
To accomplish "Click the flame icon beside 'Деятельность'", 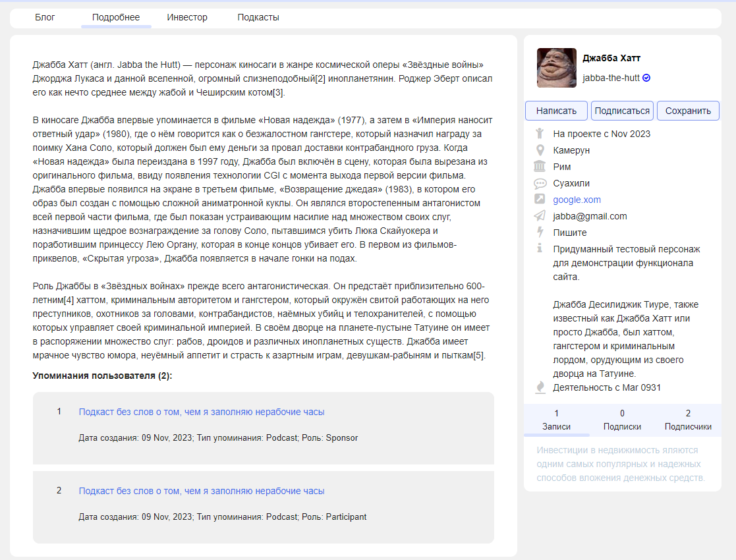I will (540, 387).
